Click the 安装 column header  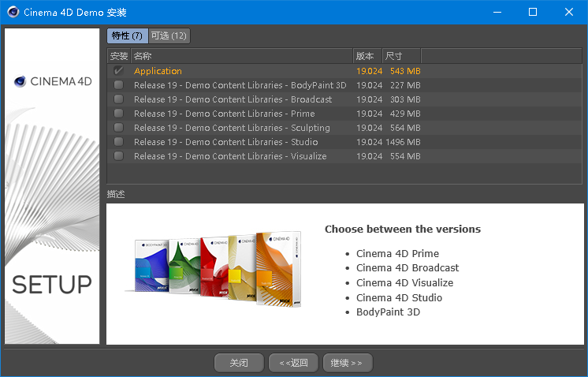tap(119, 56)
